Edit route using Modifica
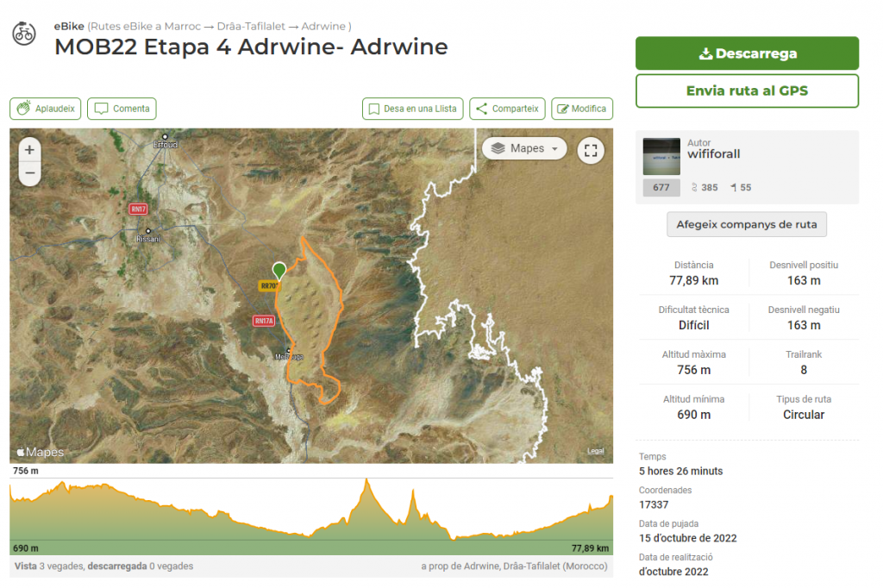883x588 pixels. [582, 109]
